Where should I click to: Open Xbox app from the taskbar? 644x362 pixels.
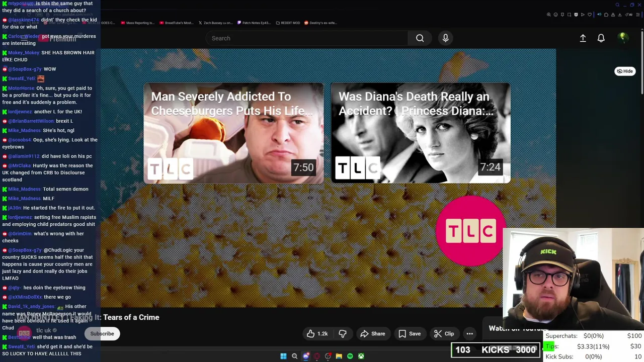(x=361, y=356)
